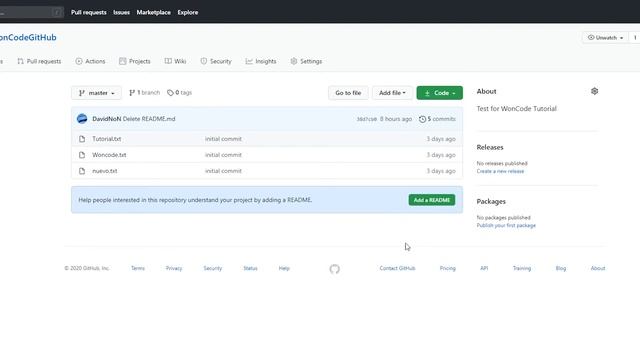Open the API footer link

tap(484, 268)
